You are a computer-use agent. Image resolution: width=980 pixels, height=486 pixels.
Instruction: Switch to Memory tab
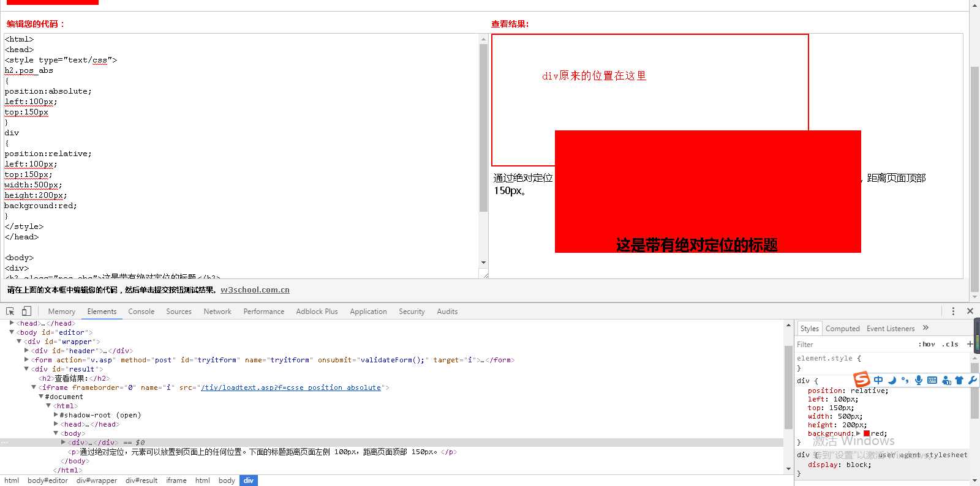point(62,312)
